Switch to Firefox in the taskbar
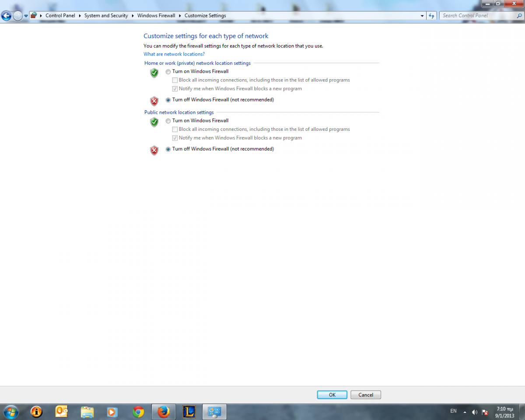Viewport: 525px width, 420px height. [164, 412]
